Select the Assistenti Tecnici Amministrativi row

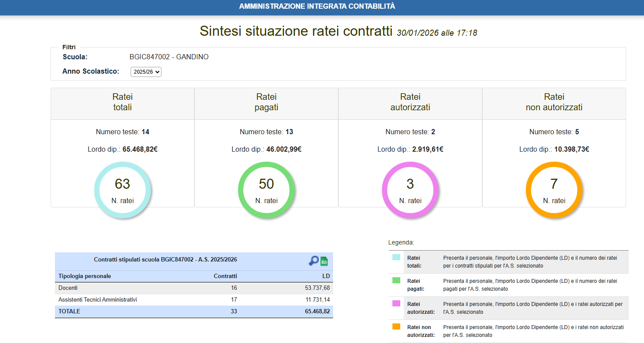pos(194,300)
